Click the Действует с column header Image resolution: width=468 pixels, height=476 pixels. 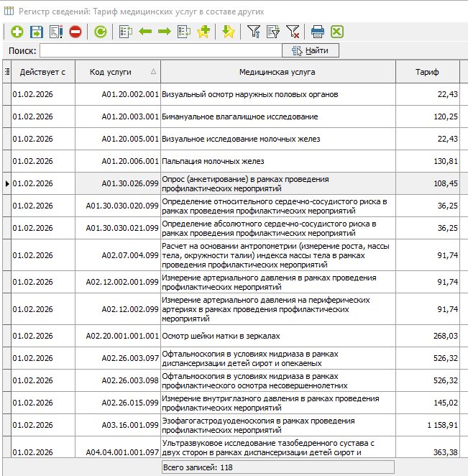[42, 72]
